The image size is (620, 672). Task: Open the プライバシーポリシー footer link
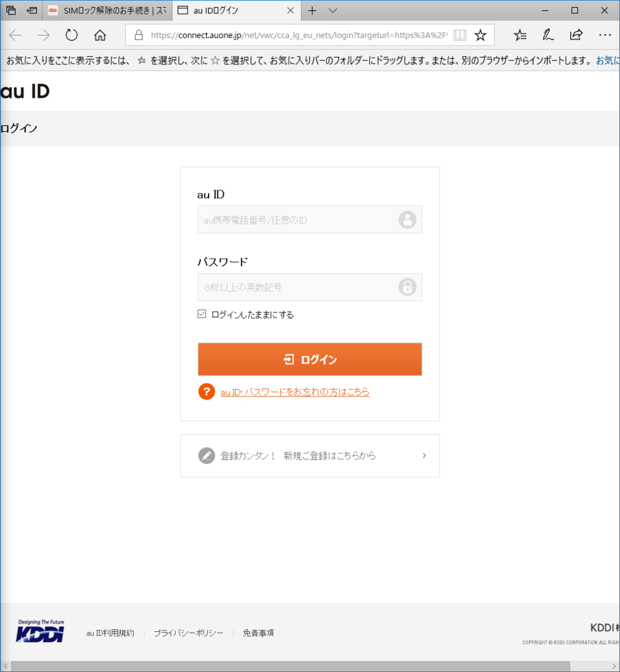(188, 633)
